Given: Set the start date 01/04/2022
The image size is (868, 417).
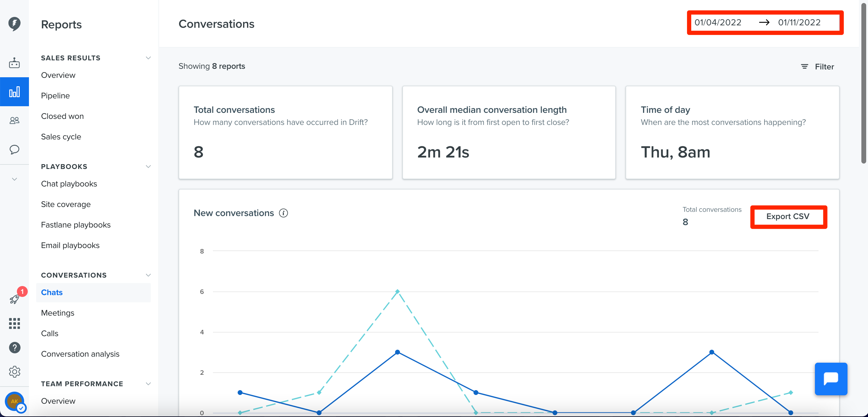Looking at the screenshot, I should coord(718,22).
